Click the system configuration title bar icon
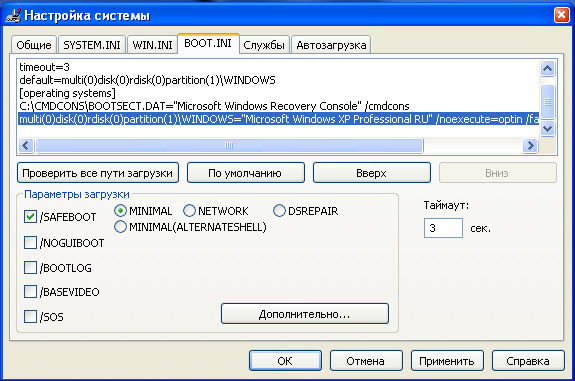Viewport: 575px width, 381px height. (13, 15)
